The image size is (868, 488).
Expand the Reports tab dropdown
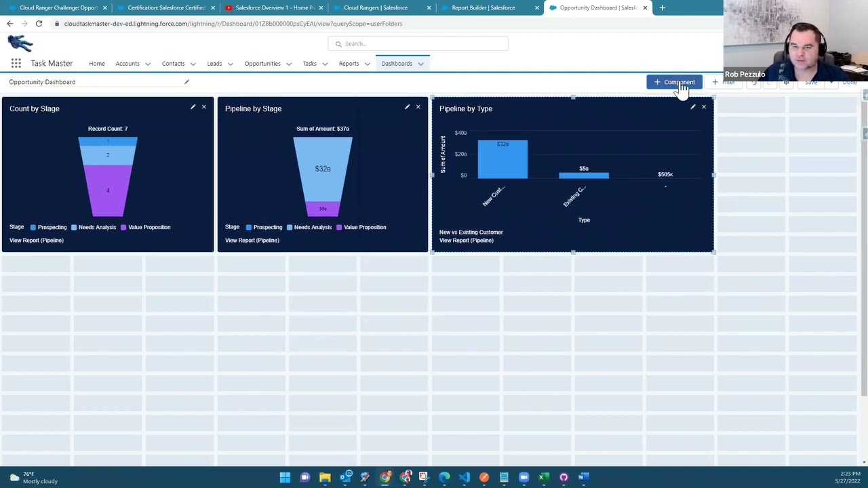pos(367,64)
